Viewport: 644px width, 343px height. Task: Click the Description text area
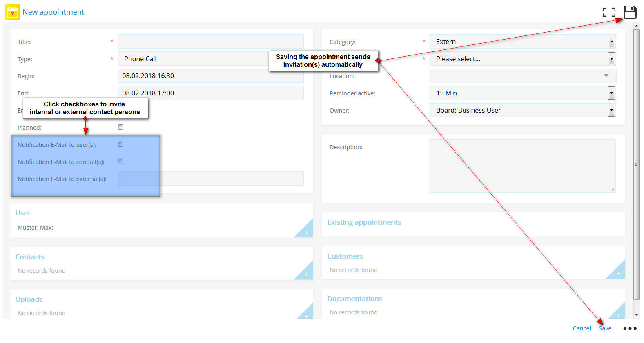(x=522, y=166)
